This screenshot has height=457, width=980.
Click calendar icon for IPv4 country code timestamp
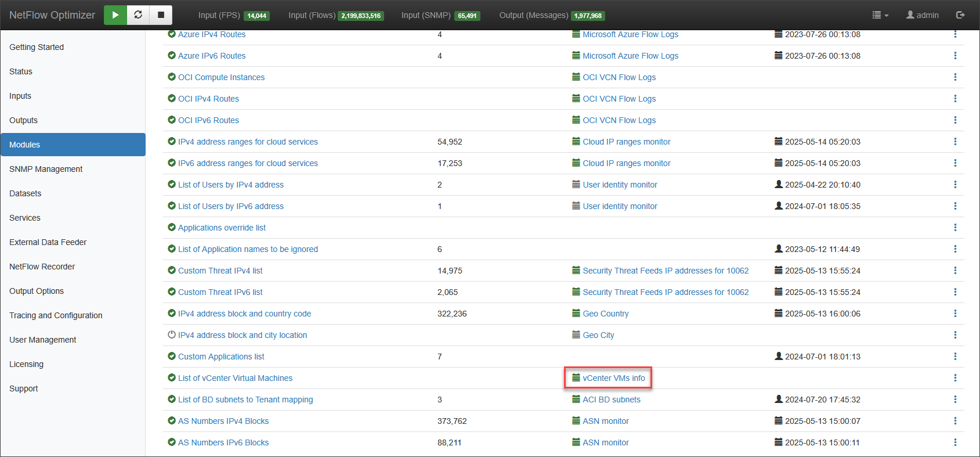click(x=779, y=313)
